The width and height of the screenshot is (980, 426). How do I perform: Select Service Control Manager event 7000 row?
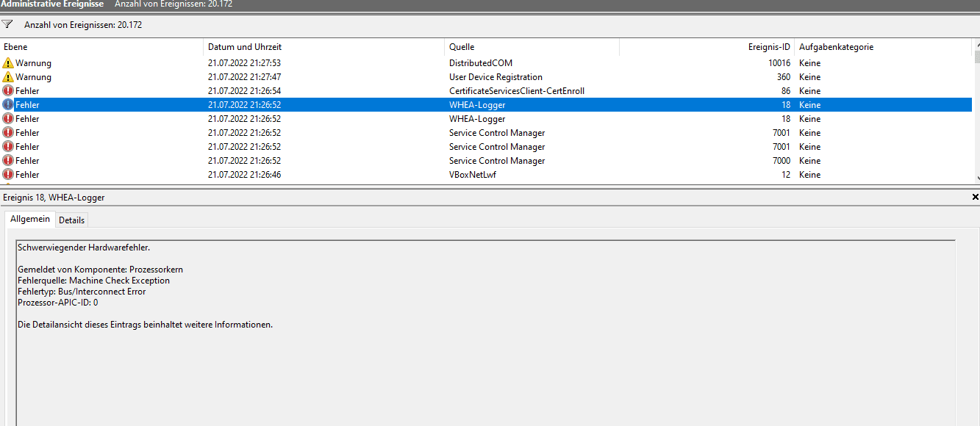pyautogui.click(x=486, y=161)
